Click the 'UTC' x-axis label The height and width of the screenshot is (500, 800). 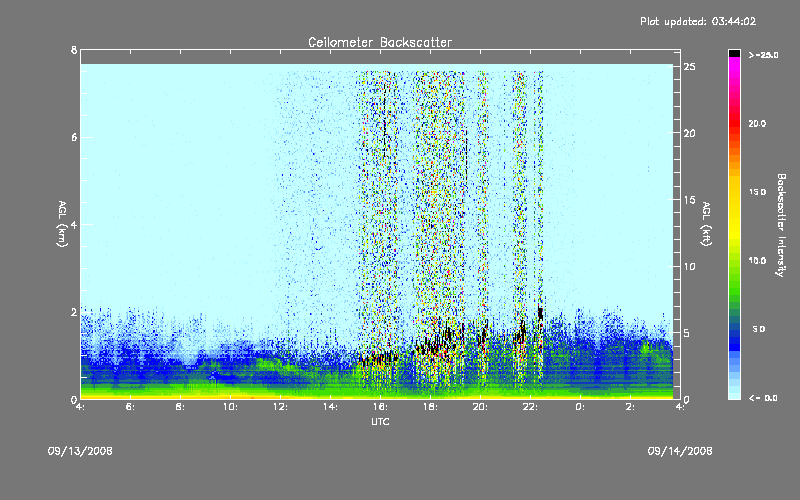click(380, 421)
